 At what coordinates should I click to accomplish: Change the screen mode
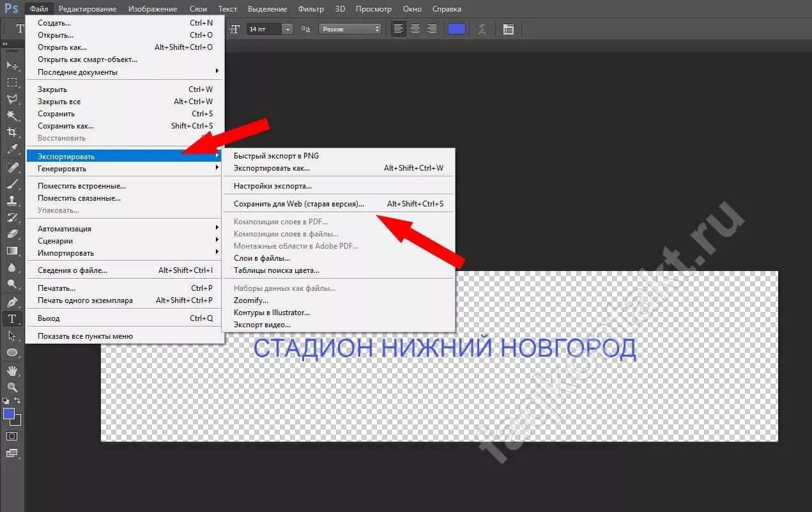click(12, 453)
